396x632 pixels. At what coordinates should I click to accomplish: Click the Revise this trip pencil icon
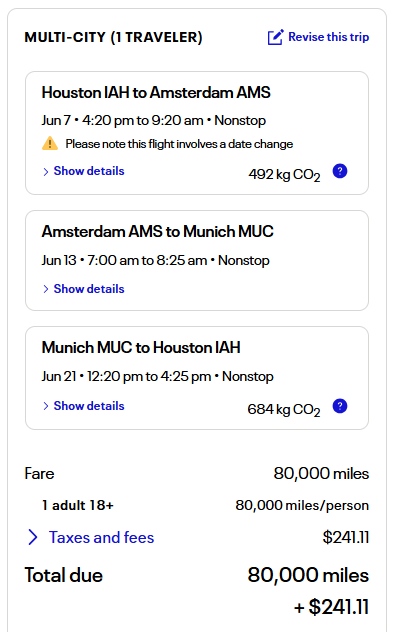(276, 37)
